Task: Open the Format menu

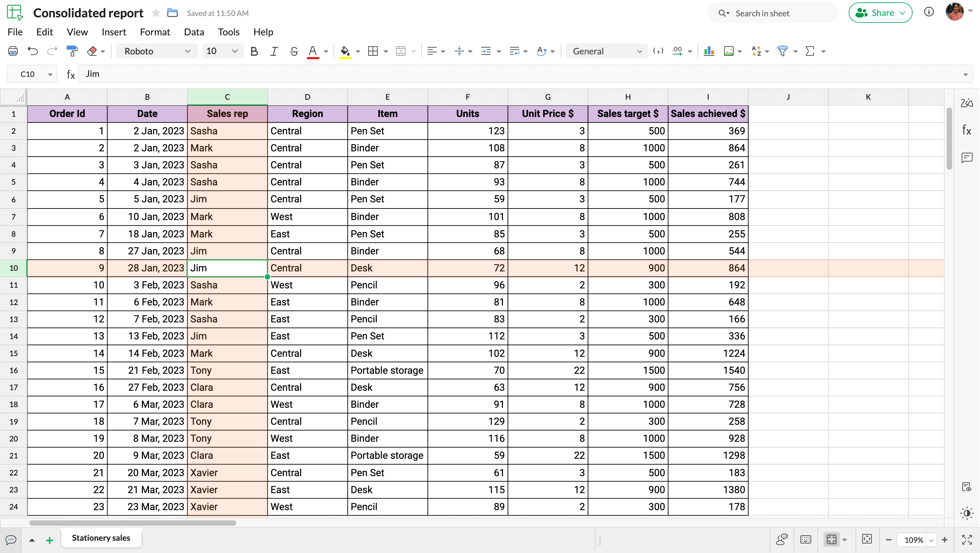Action: point(155,32)
